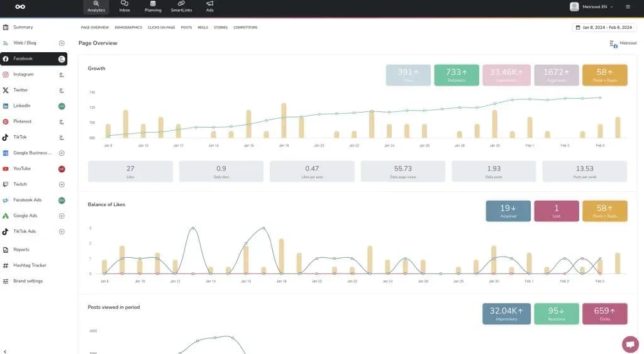This screenshot has height=354, width=644.
Task: Toggle 58 Posts + Reels in Balance of Likes
Action: [x=604, y=211]
